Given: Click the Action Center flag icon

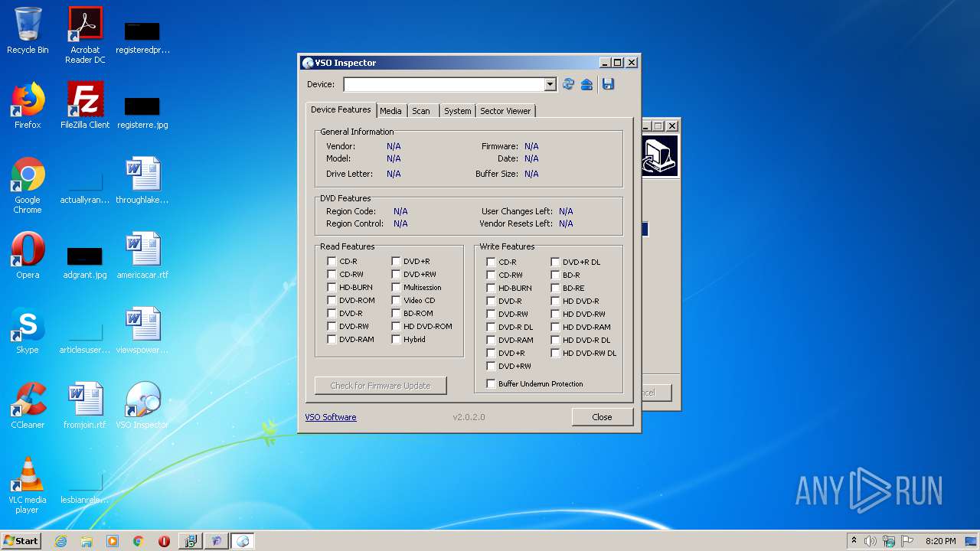Looking at the screenshot, I should (906, 541).
